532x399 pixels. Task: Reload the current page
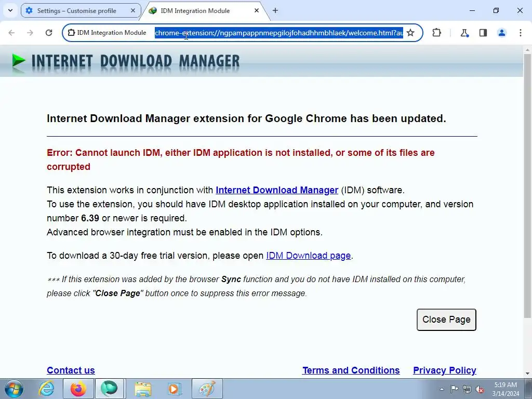[x=49, y=33]
